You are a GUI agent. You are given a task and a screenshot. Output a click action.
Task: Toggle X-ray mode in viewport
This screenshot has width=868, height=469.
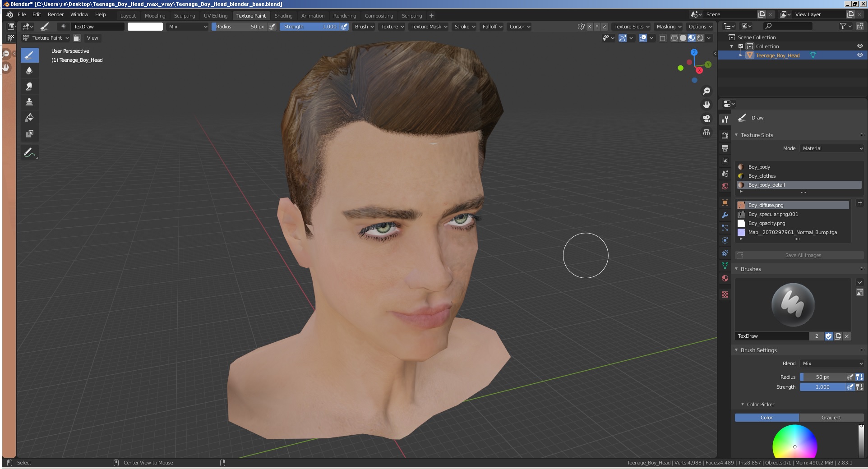[x=663, y=38]
